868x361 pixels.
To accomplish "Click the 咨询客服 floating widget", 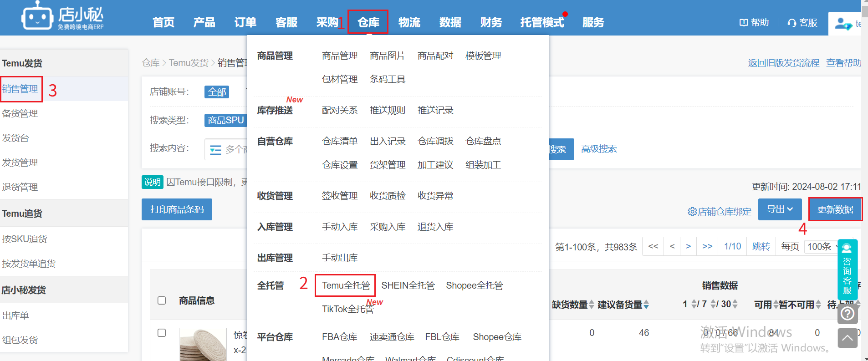I will (848, 269).
